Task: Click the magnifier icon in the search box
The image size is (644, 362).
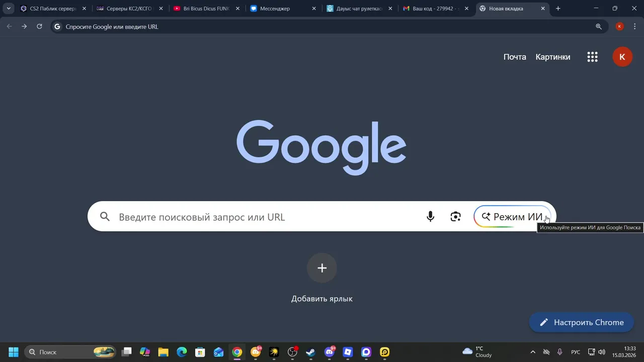Action: [x=105, y=217]
